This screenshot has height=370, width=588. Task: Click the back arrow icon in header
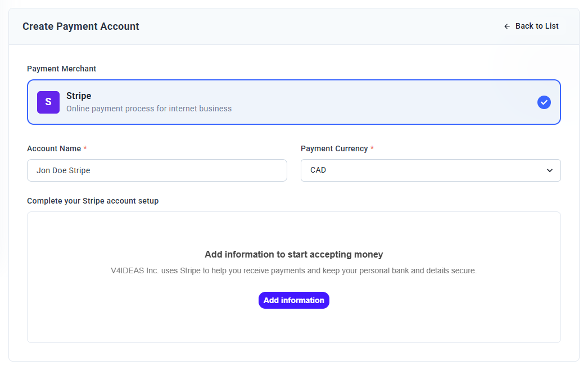pos(507,26)
